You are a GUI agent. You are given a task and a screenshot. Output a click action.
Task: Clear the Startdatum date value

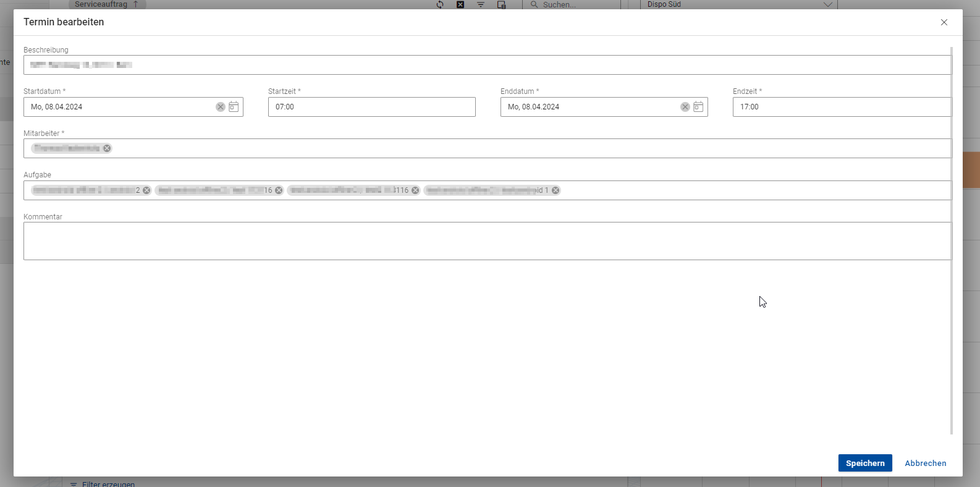pos(221,107)
